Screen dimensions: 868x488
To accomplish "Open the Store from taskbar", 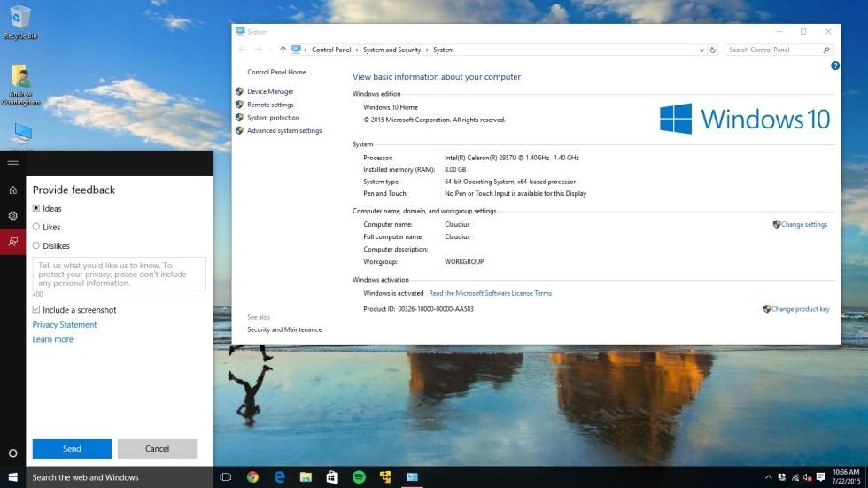I will [332, 477].
